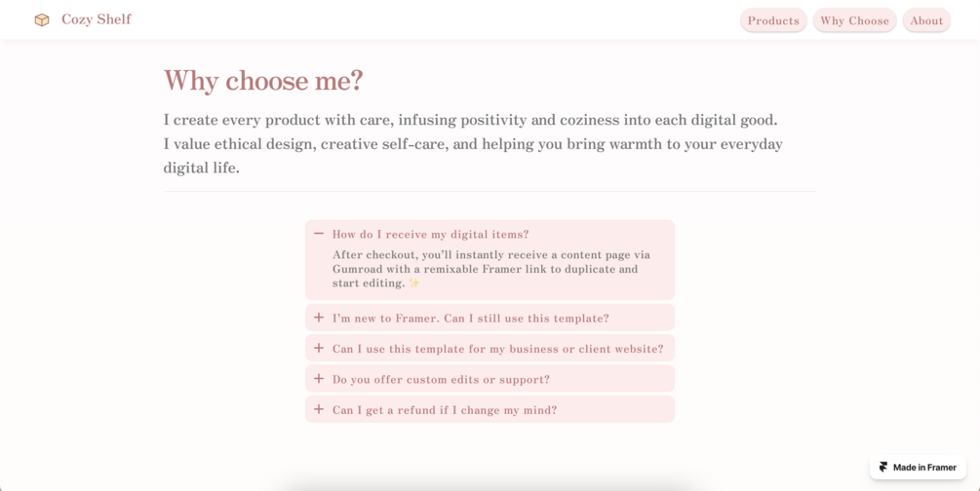Click plus icon beside refund question

[319, 409]
